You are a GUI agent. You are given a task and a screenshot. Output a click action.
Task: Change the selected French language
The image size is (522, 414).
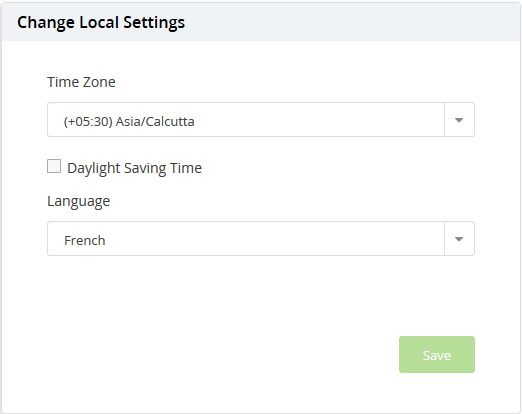pos(261,239)
